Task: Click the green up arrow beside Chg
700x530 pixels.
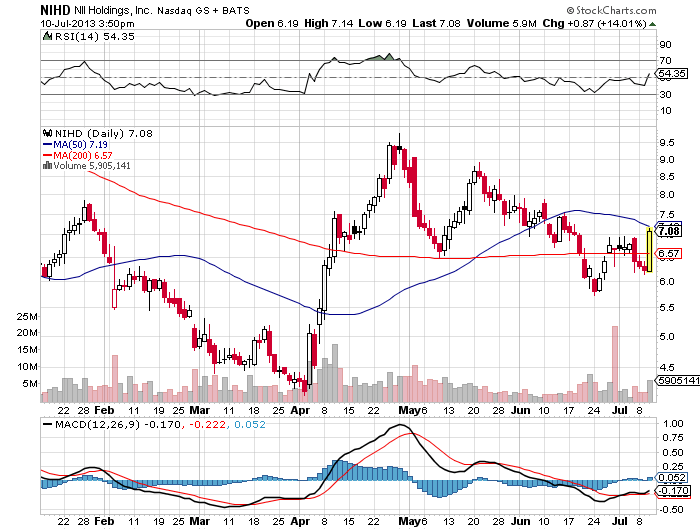Action: click(652, 24)
